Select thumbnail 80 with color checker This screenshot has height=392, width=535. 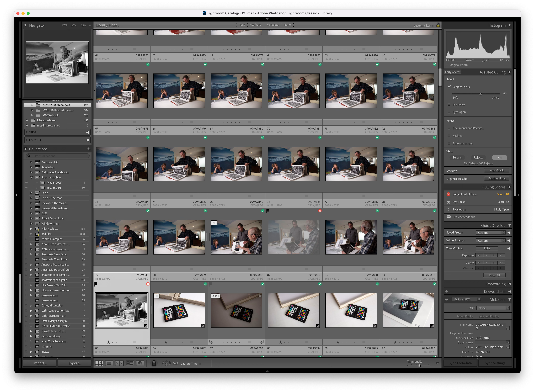coord(179,310)
